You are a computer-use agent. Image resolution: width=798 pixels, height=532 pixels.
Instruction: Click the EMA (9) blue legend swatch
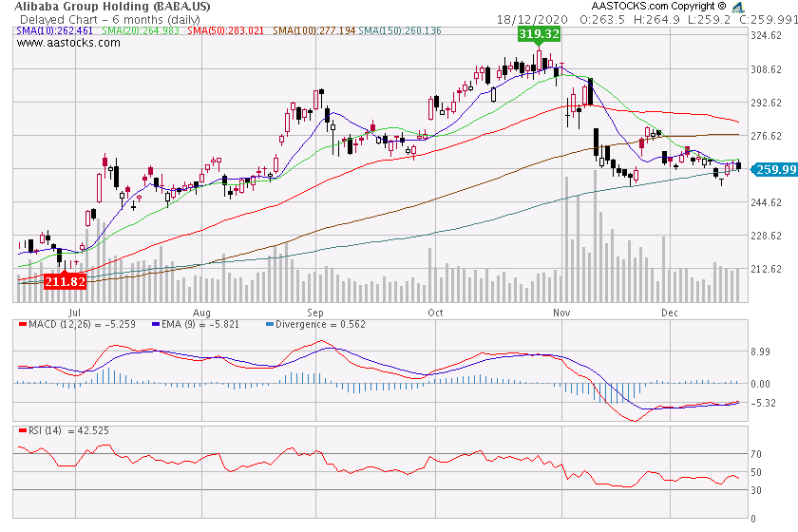click(x=156, y=324)
